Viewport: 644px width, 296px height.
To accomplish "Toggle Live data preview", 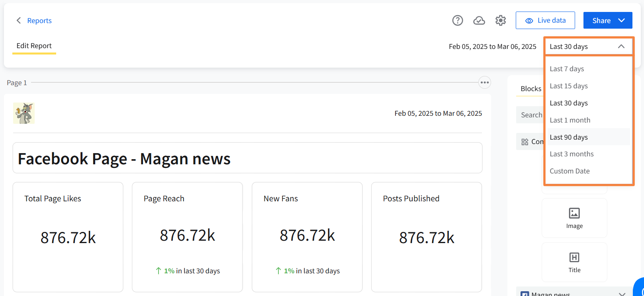I will tap(545, 20).
